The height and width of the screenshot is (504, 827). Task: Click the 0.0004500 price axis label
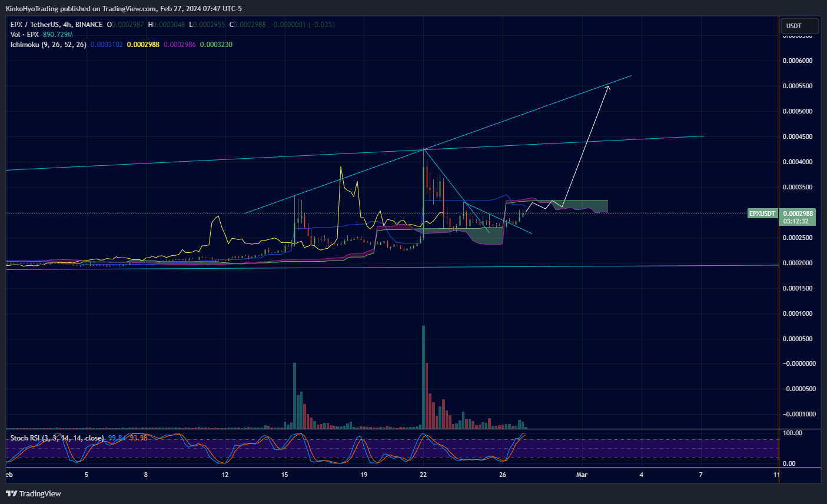pos(798,136)
